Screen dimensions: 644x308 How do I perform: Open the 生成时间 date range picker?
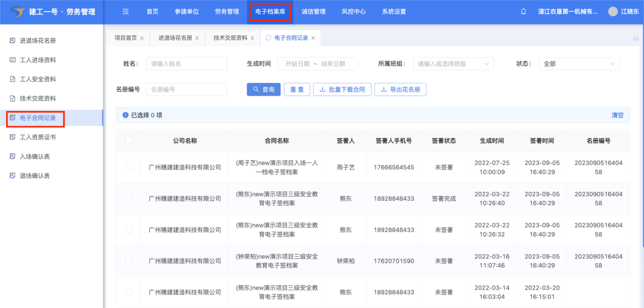(x=317, y=64)
